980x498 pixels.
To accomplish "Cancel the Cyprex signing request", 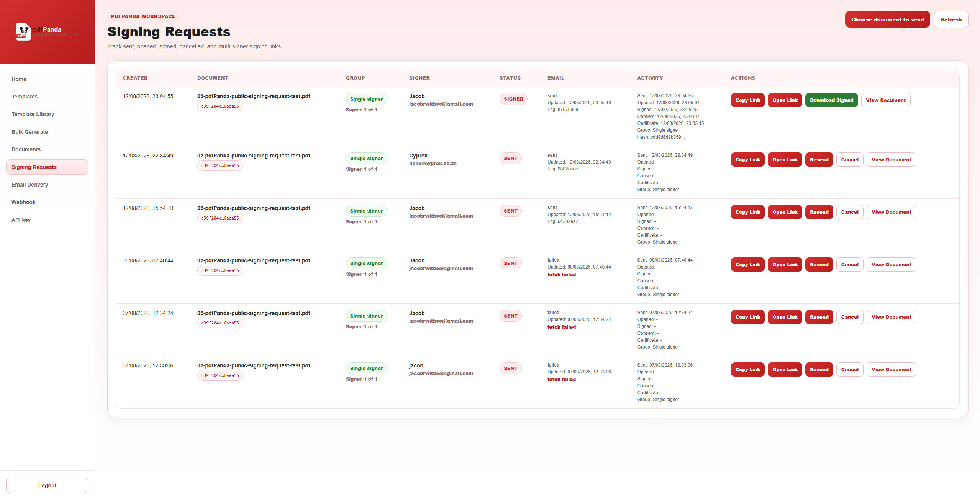I will point(850,160).
